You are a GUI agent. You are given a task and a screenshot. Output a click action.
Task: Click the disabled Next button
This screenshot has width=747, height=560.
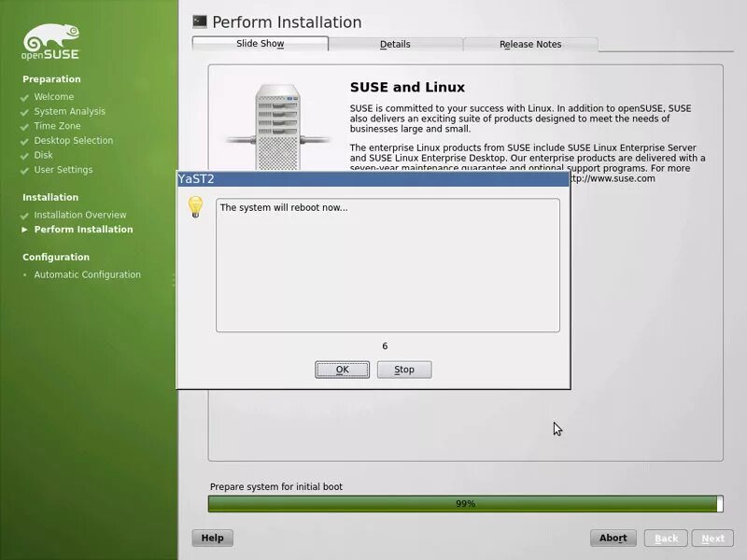[712, 539]
